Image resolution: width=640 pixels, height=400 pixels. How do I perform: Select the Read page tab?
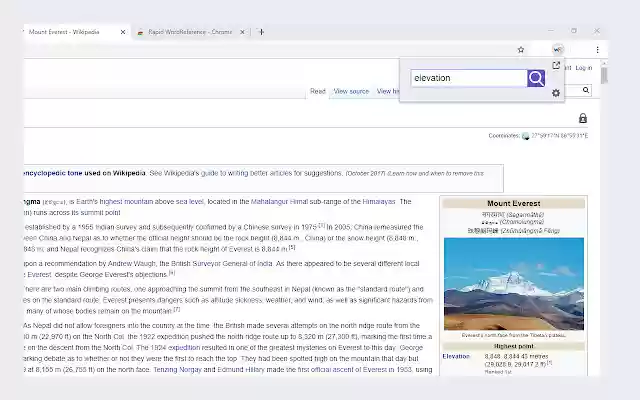pos(318,91)
